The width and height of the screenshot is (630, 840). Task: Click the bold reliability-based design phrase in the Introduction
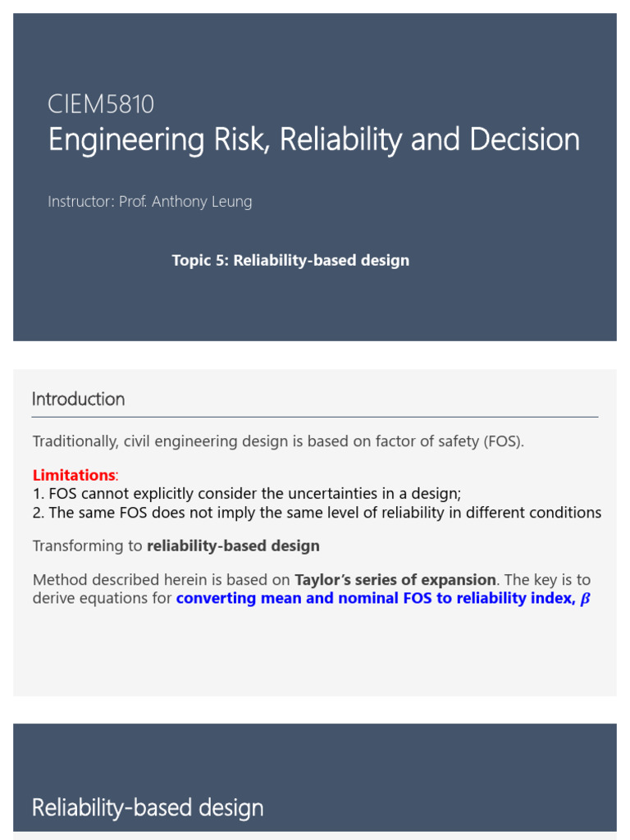coord(233,546)
